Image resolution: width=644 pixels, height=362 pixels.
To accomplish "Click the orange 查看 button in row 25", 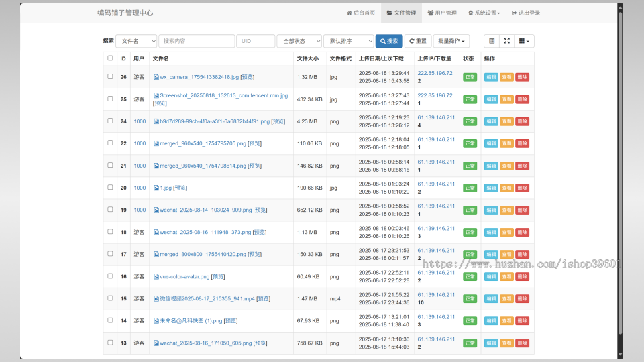I will click(x=506, y=99).
